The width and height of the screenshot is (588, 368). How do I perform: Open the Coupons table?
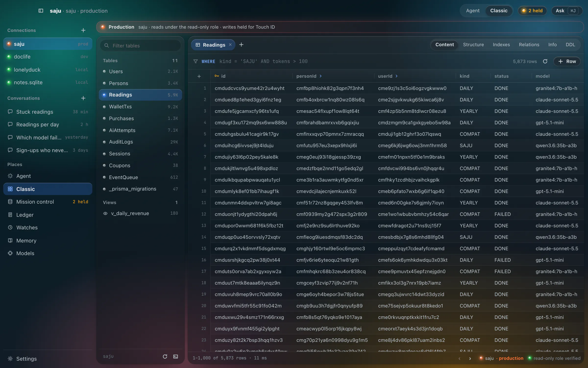click(140, 165)
